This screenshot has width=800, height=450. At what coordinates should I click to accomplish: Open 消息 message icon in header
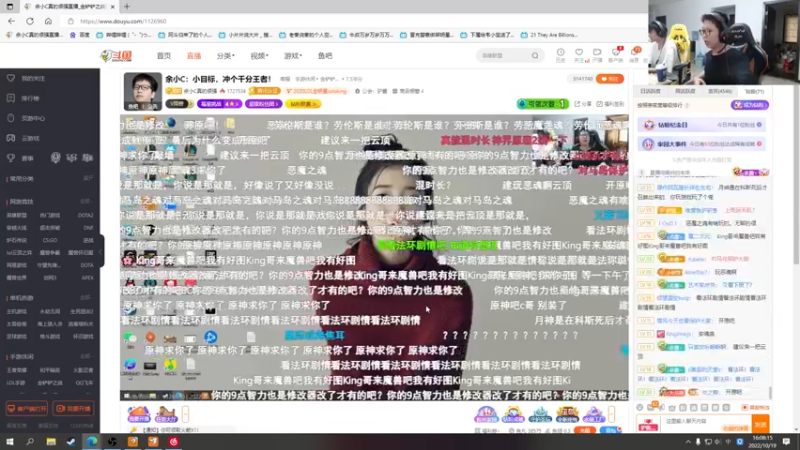[x=635, y=53]
